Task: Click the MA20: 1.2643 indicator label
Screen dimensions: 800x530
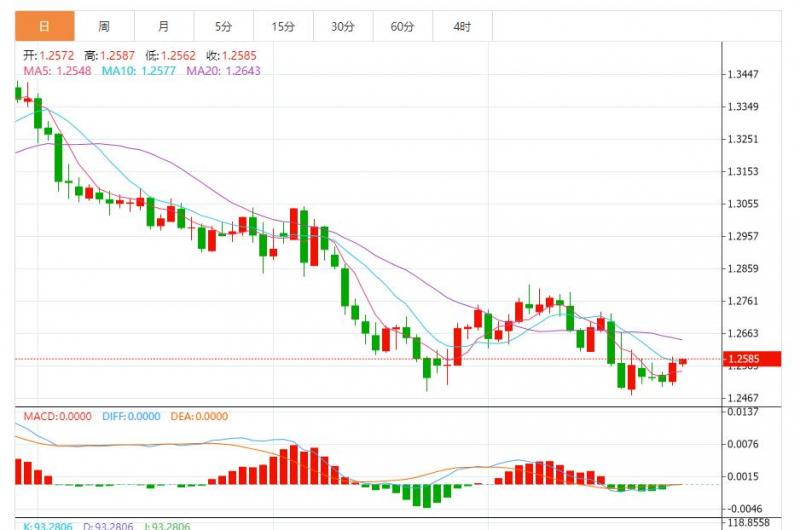Action: pyautogui.click(x=223, y=71)
